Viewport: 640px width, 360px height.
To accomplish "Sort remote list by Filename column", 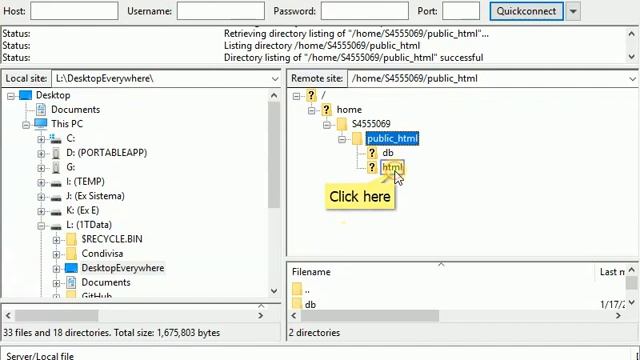I will [x=442, y=272].
